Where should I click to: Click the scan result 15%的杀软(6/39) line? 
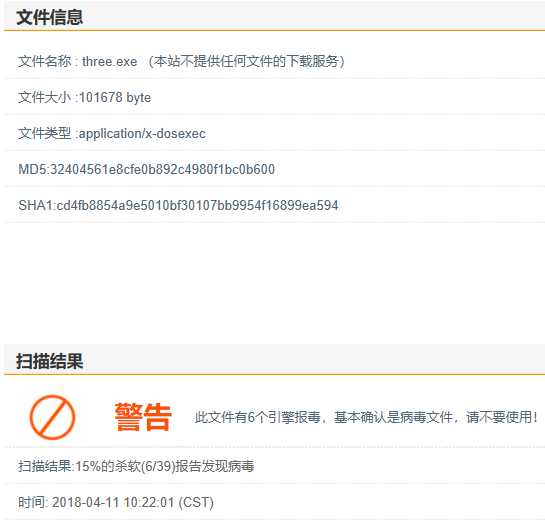pos(136,466)
